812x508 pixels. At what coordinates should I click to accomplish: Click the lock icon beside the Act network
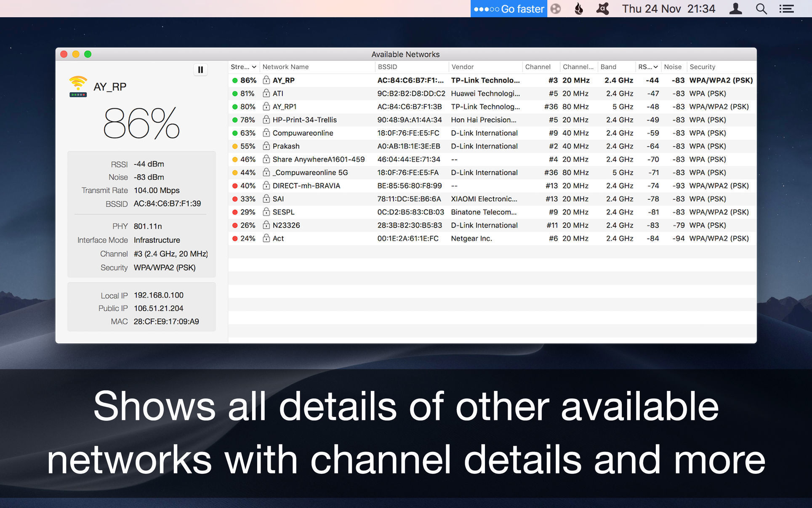tap(266, 238)
